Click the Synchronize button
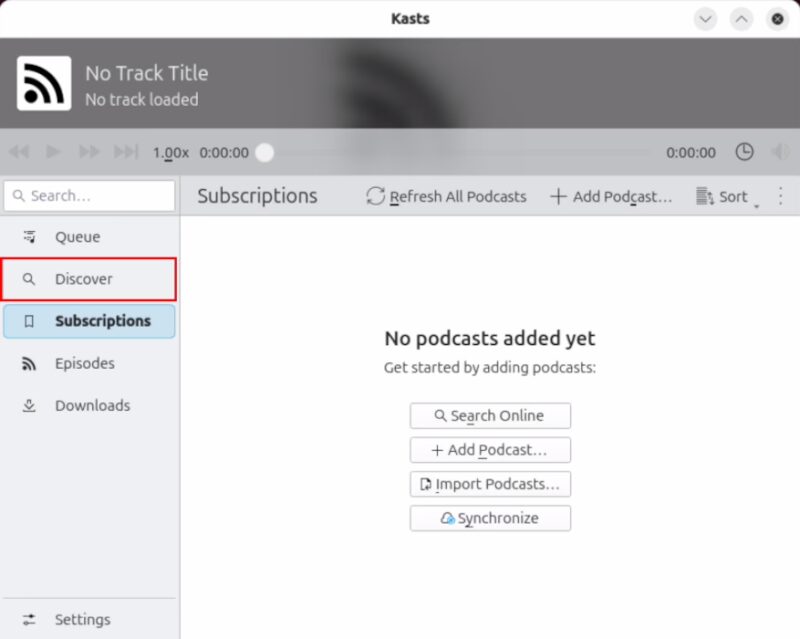The image size is (800, 639). click(x=490, y=517)
